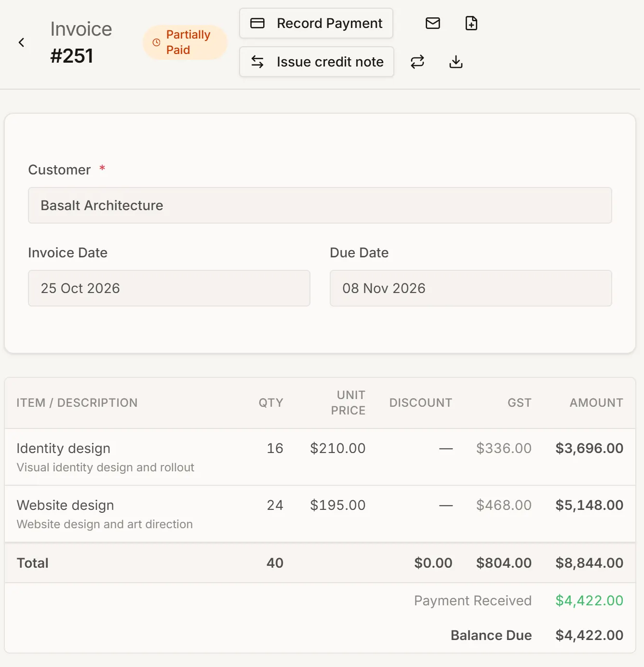This screenshot has width=644, height=667.
Task: Click the Basalt Architecture customer field
Action: (320, 205)
